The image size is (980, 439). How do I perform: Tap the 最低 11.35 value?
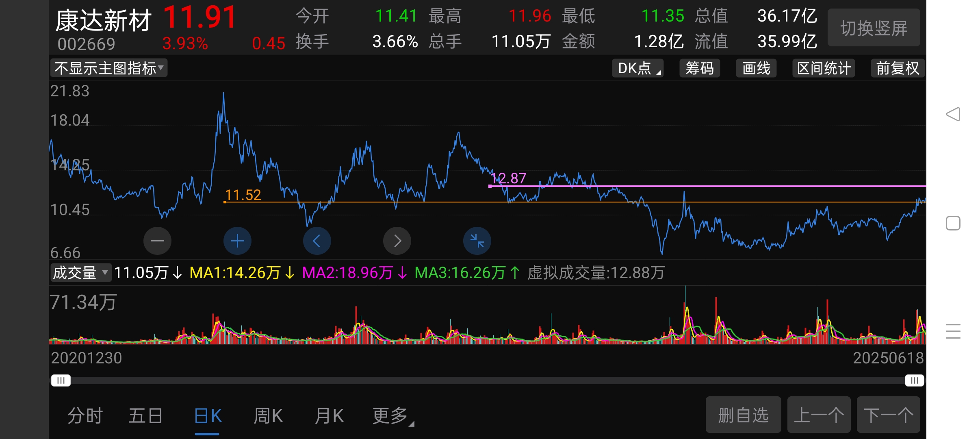click(x=663, y=16)
